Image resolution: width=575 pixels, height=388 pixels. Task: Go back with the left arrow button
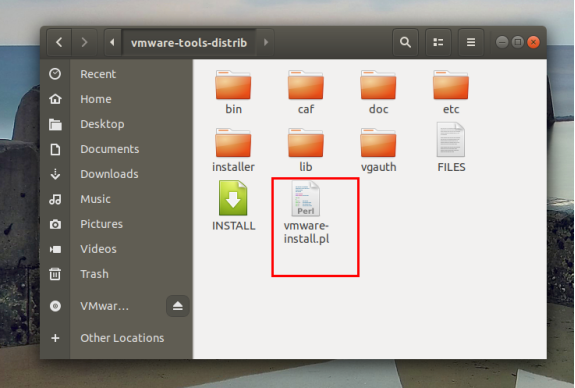coord(59,43)
